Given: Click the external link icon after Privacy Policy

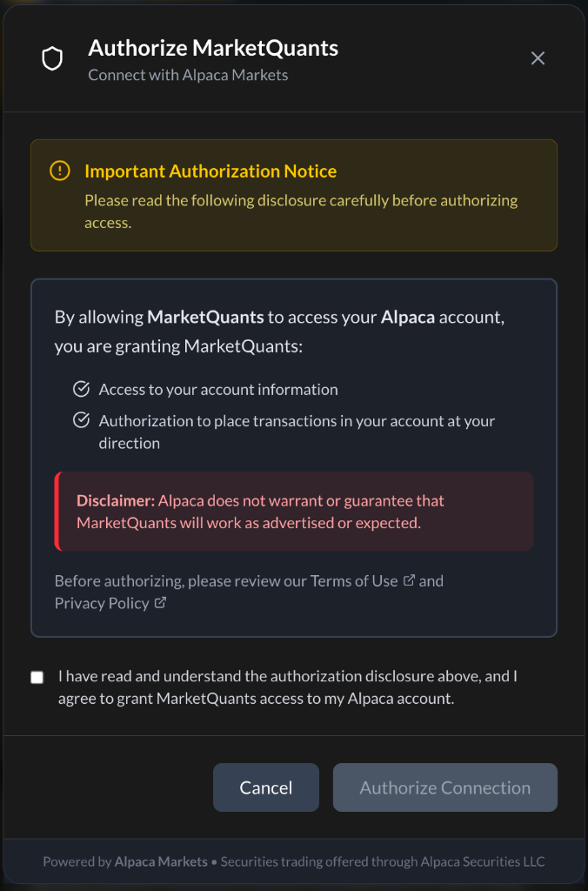Looking at the screenshot, I should click(x=160, y=601).
